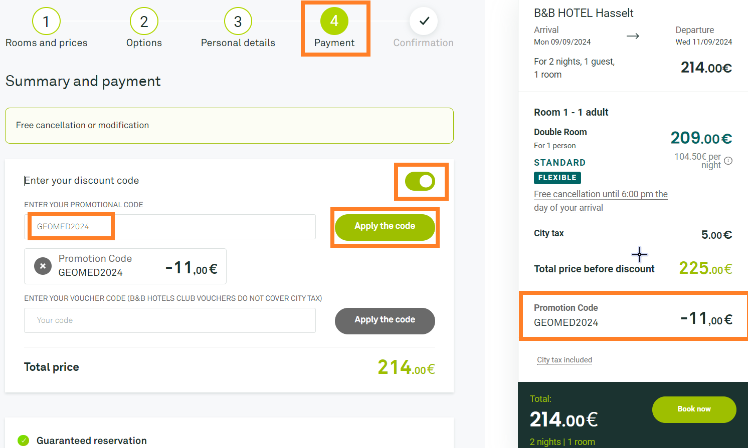The width and height of the screenshot is (748, 448).
Task: Click the Guaranteed reservation green check icon
Action: point(23,440)
